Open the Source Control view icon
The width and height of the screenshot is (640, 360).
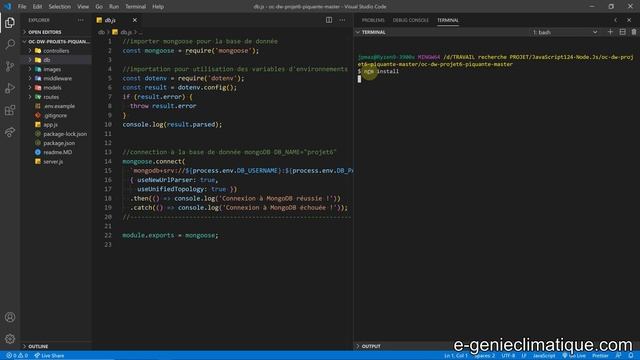(10, 66)
